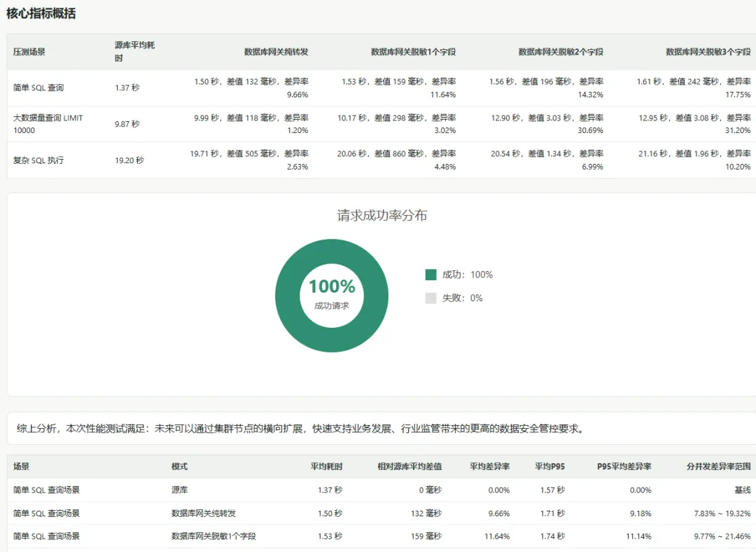Viewport: 756px width, 552px height.
Task: Click the 基线 range cell
Action: (x=743, y=490)
